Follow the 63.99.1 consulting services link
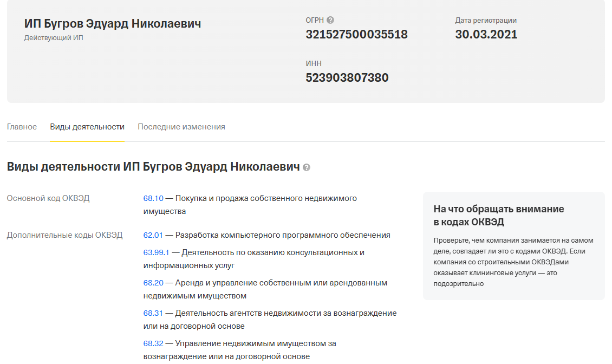This screenshot has height=364, width=612. click(x=157, y=251)
